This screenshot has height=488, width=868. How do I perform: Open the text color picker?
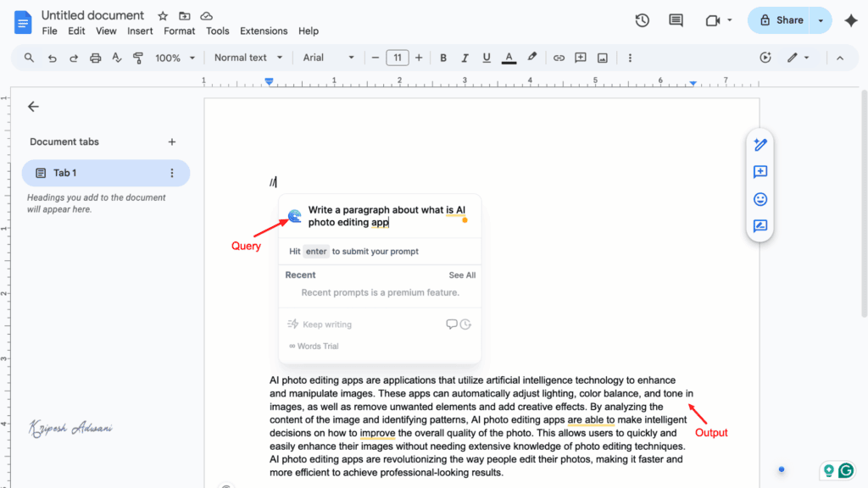tap(508, 58)
